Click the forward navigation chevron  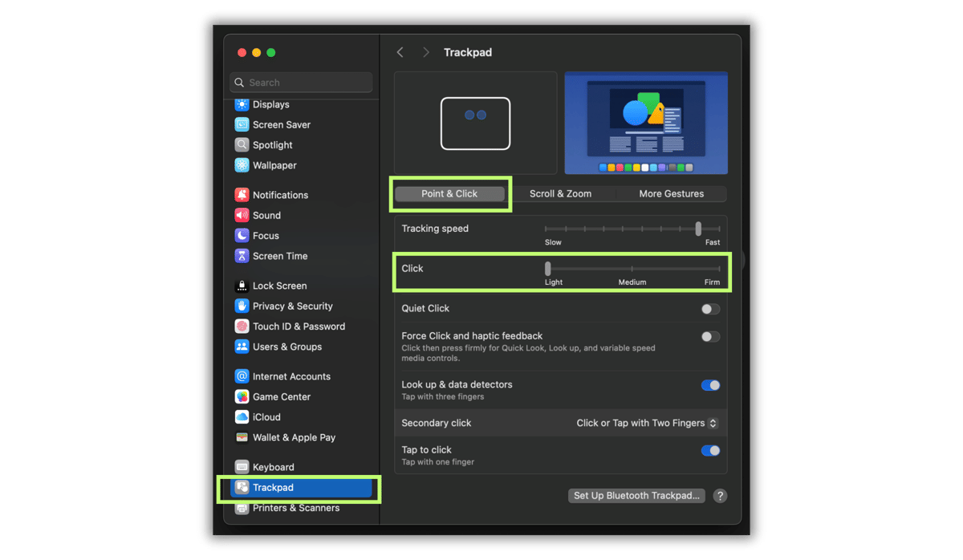coord(425,51)
